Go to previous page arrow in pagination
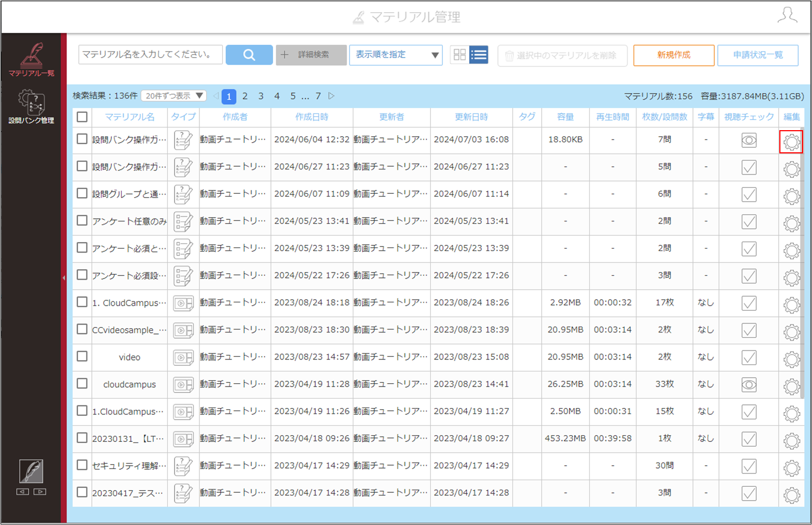The width and height of the screenshot is (812, 525). click(216, 96)
